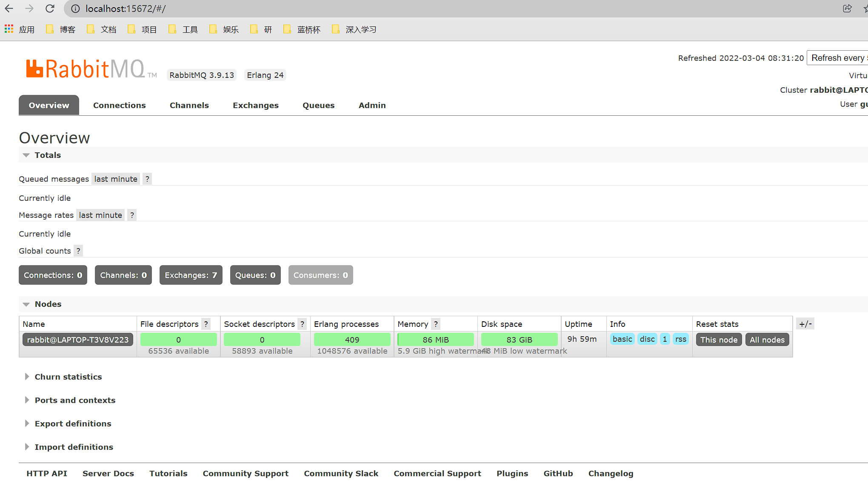This screenshot has height=492, width=868.
Task: Click the rss info tag
Action: click(x=681, y=339)
